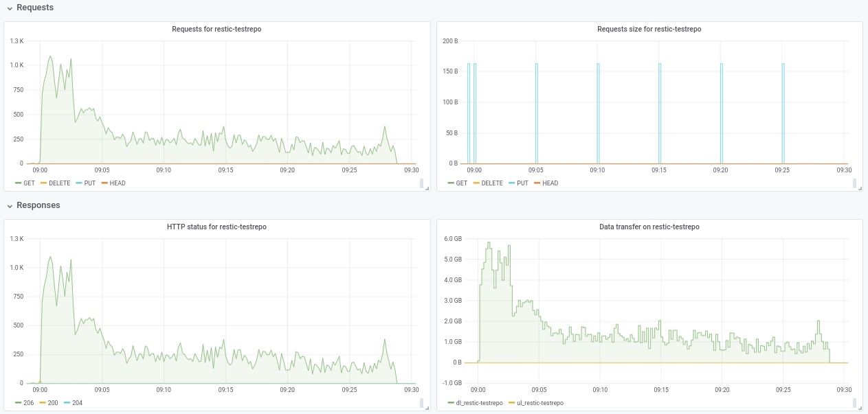
Task: Click resize handle of HTTP status panel
Action: 426,408
